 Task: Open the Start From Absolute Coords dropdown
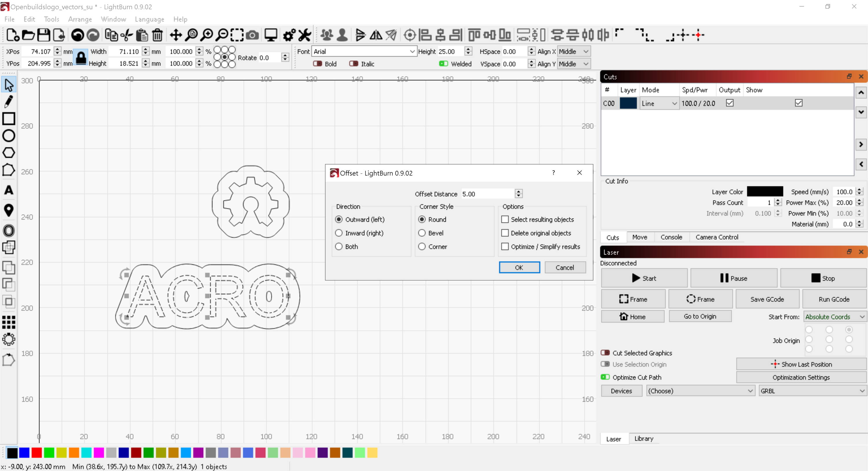[x=835, y=317]
